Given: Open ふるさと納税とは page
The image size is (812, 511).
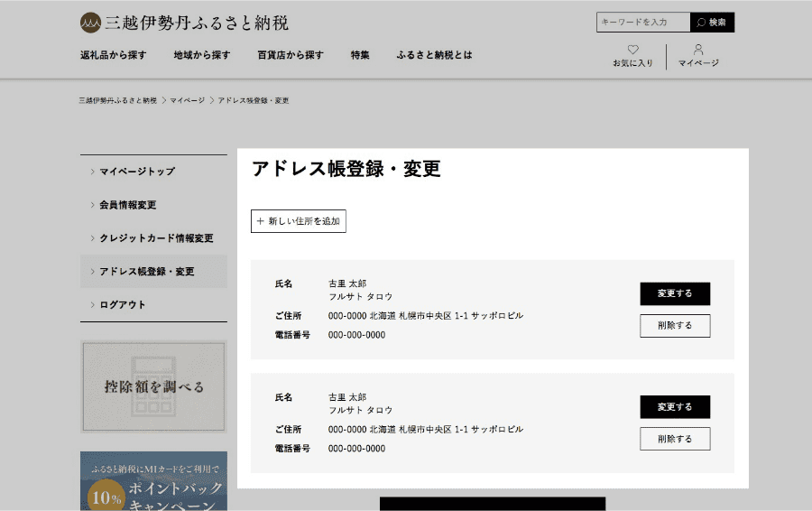Looking at the screenshot, I should [434, 55].
